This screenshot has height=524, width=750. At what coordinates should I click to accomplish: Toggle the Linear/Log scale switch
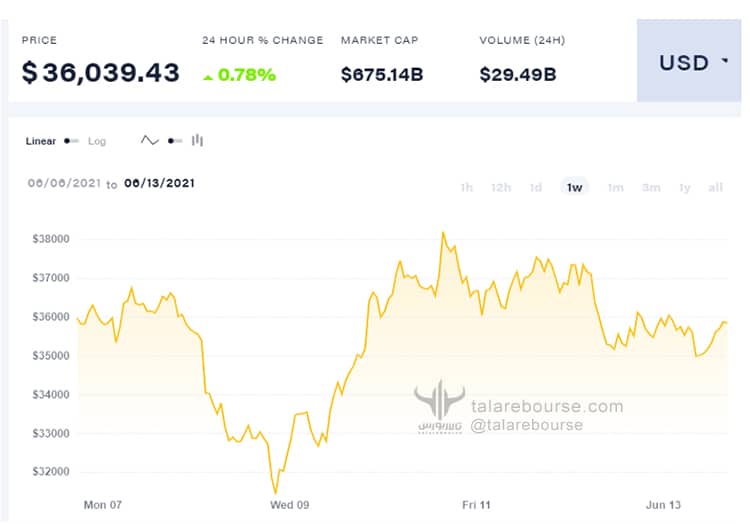(x=71, y=141)
